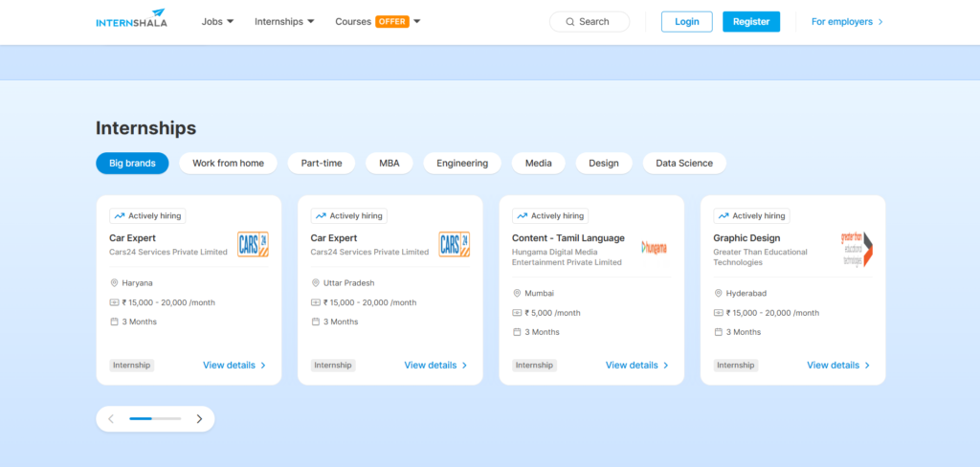Click location pin icon beside Haryana

[115, 283]
